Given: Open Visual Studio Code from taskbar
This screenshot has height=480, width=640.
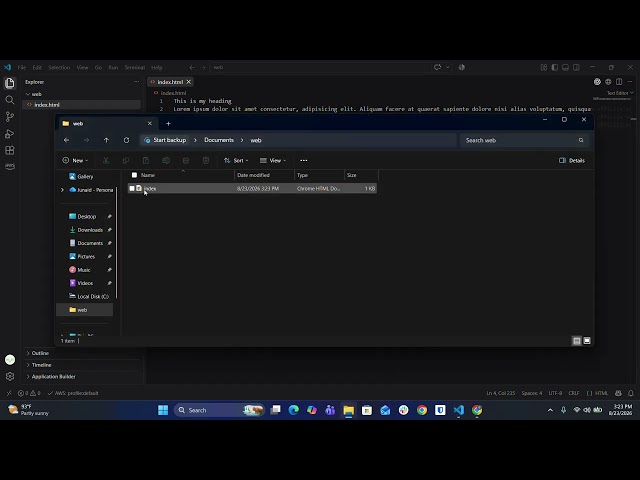Looking at the screenshot, I should point(459,410).
